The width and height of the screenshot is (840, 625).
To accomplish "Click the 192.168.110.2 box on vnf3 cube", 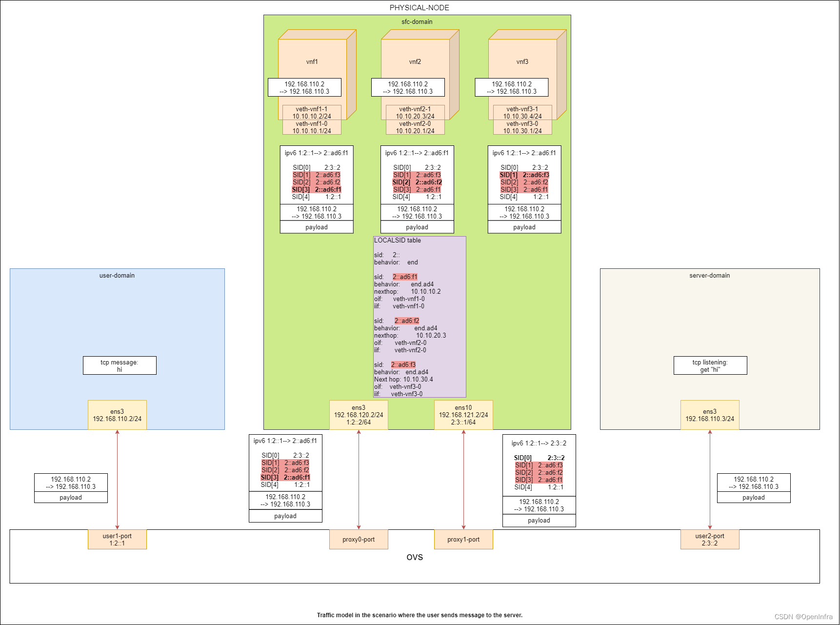I will [x=512, y=88].
